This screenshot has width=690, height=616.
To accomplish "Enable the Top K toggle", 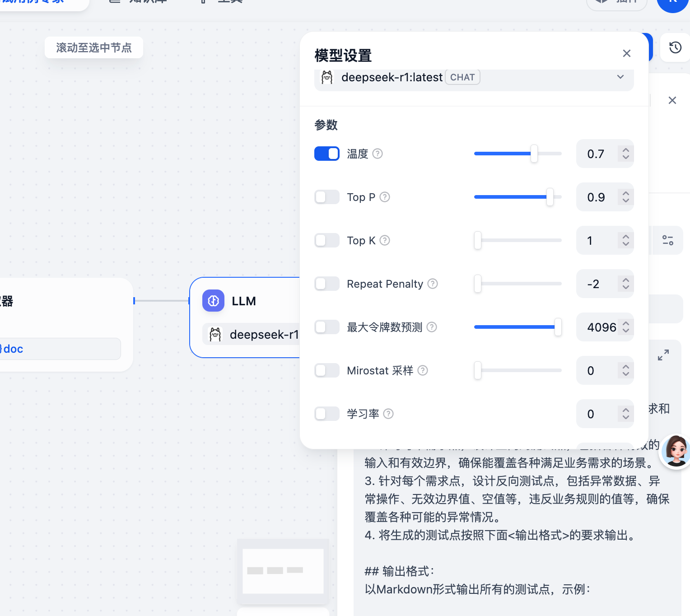I will point(327,240).
